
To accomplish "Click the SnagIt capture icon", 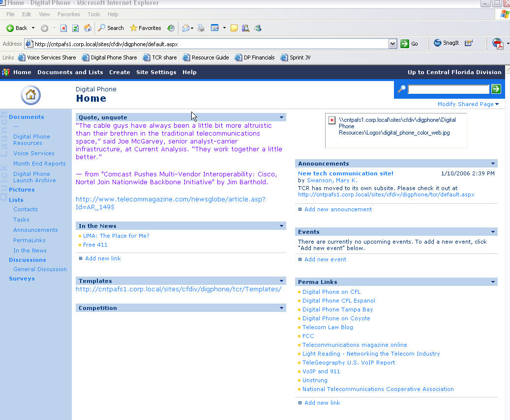I will (x=438, y=43).
